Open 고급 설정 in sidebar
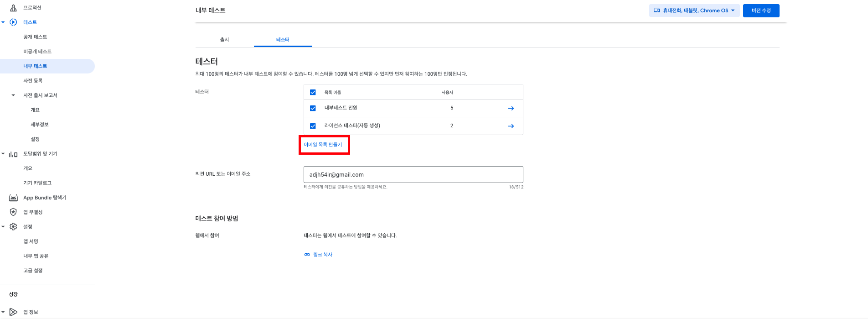Image resolution: width=868 pixels, height=319 pixels. (x=33, y=271)
